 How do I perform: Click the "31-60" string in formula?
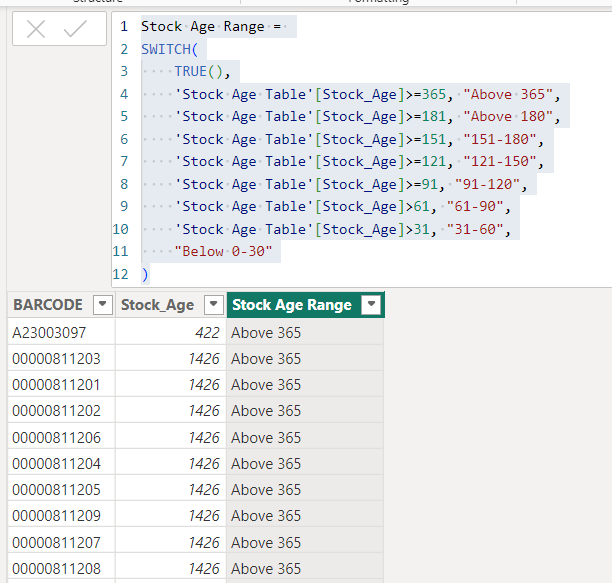(x=475, y=229)
